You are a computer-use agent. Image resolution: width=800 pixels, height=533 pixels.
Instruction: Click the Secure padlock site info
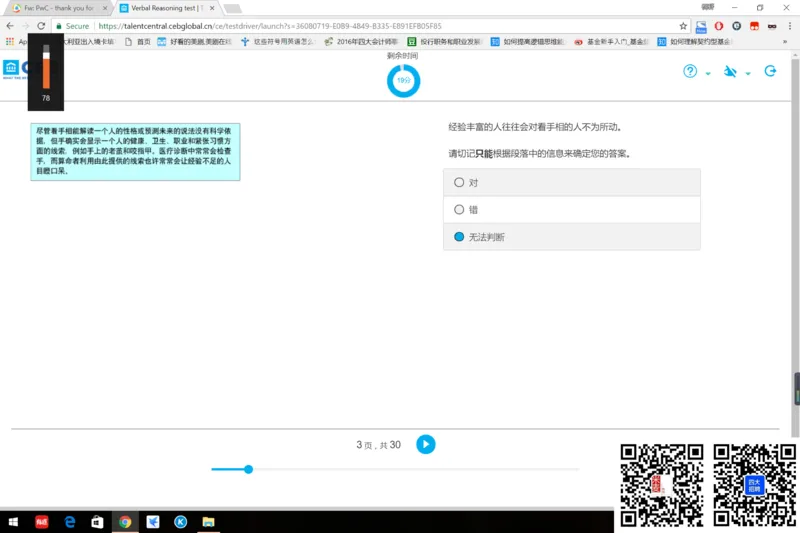(72, 26)
